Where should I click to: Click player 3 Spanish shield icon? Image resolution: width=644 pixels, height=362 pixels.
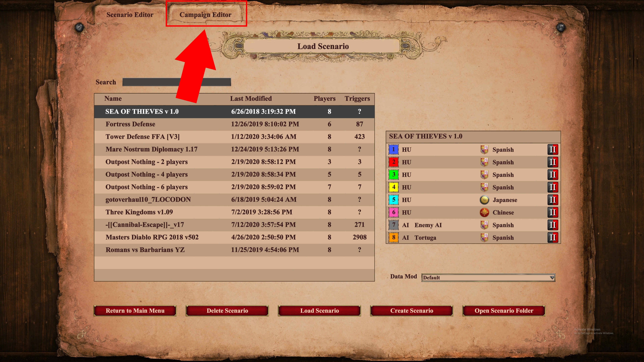[484, 175]
